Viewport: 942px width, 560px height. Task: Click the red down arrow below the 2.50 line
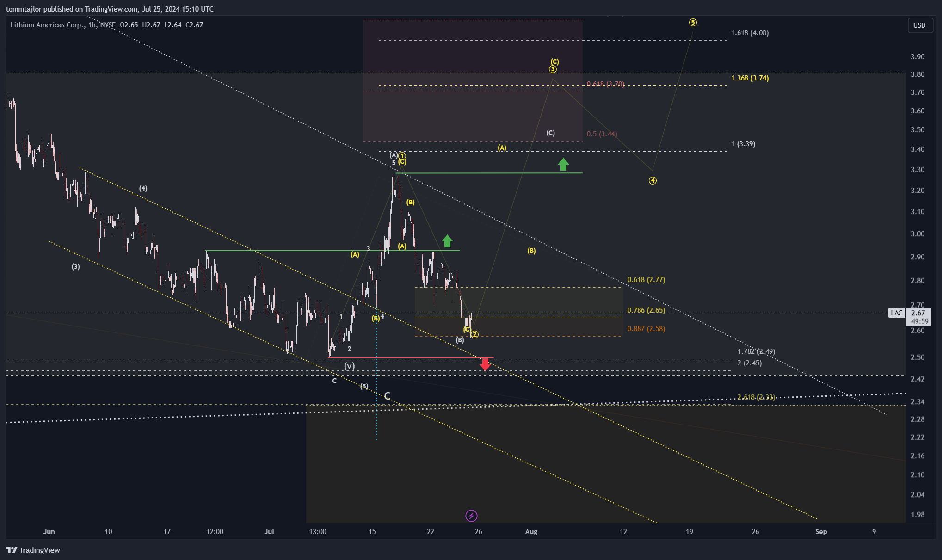485,364
